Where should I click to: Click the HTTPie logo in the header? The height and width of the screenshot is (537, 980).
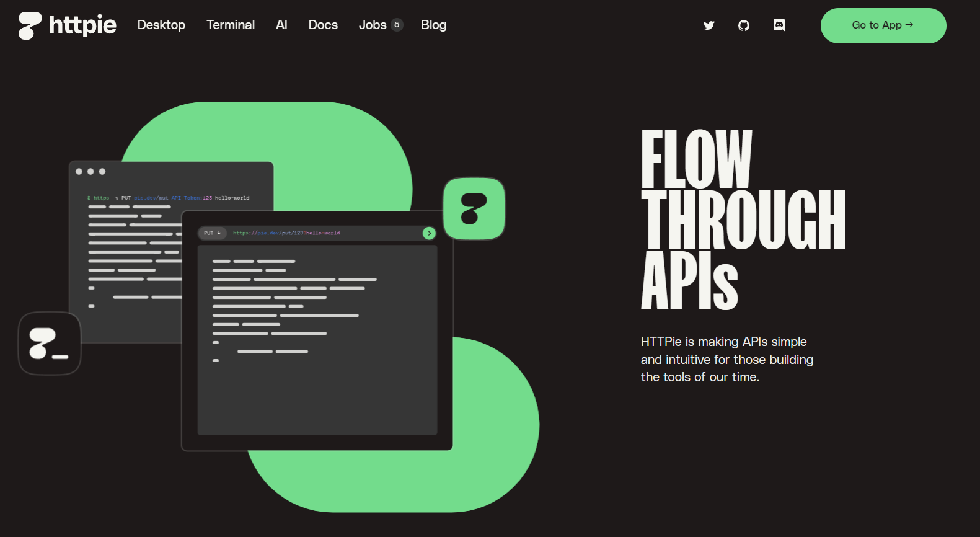[67, 25]
